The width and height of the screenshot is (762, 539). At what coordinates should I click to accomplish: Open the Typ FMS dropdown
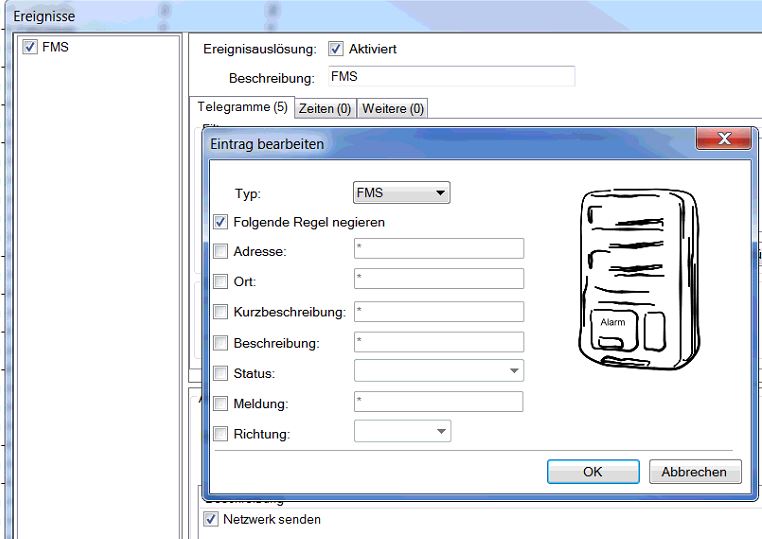402,193
